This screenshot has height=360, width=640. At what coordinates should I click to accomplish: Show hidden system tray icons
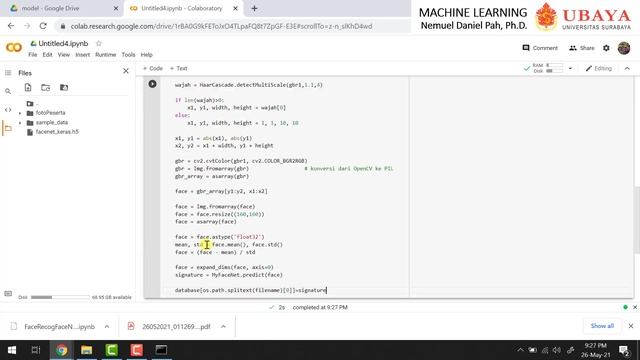tap(520, 350)
